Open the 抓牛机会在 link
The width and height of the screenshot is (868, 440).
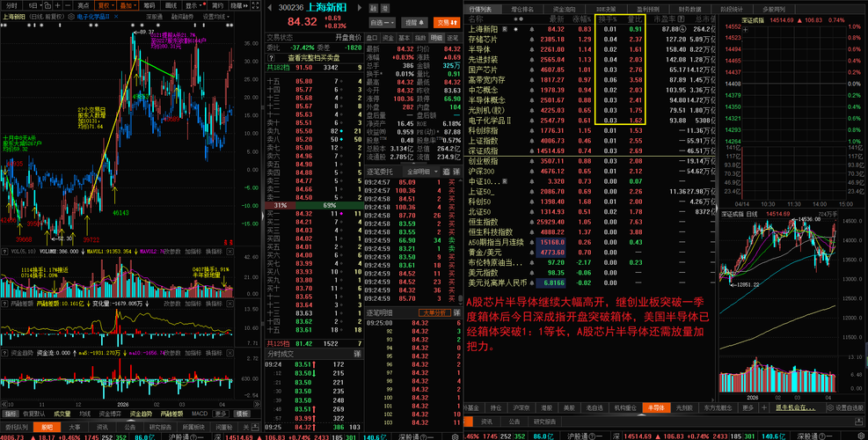tap(795, 407)
